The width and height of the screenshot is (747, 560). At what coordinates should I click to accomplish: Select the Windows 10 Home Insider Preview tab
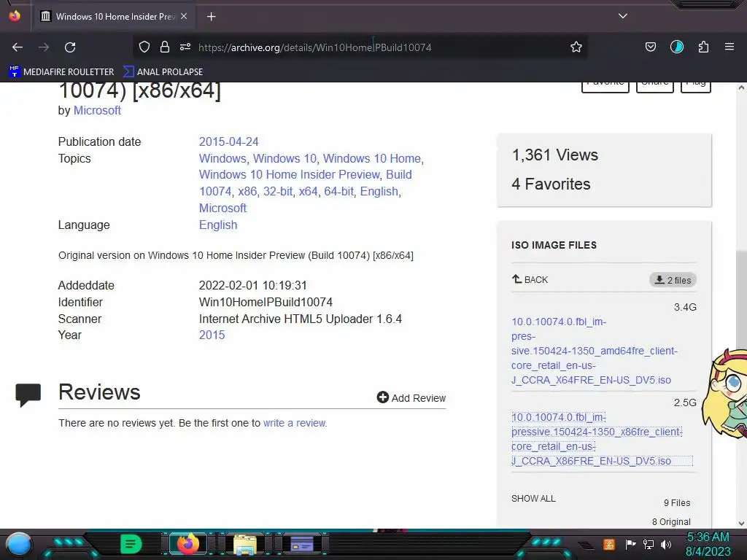pos(115,16)
